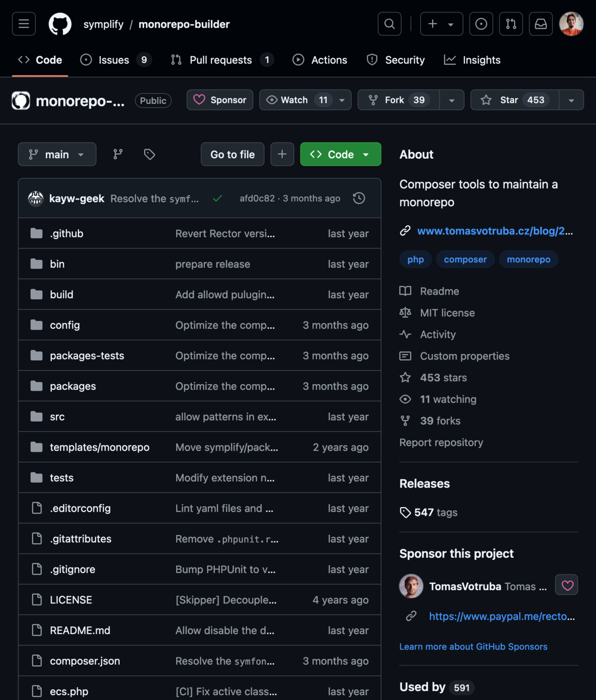596x700 pixels.
Task: Open the search magnifier button
Action: coord(390,24)
